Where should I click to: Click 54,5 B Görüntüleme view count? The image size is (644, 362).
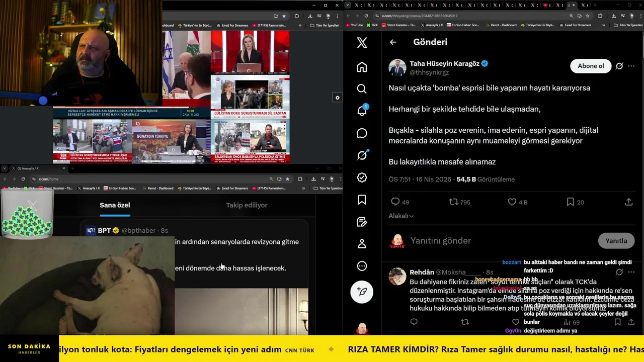[486, 179]
